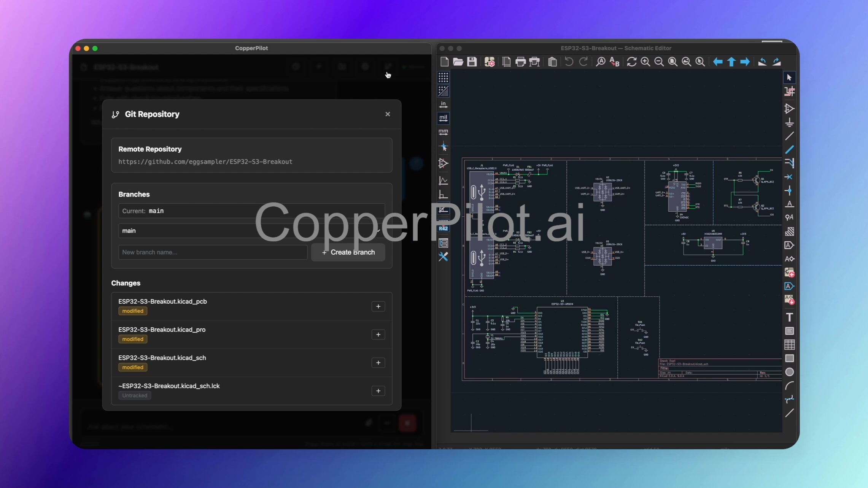Activate the Highlight Net tool
This screenshot has height=488, width=868.
789,91
